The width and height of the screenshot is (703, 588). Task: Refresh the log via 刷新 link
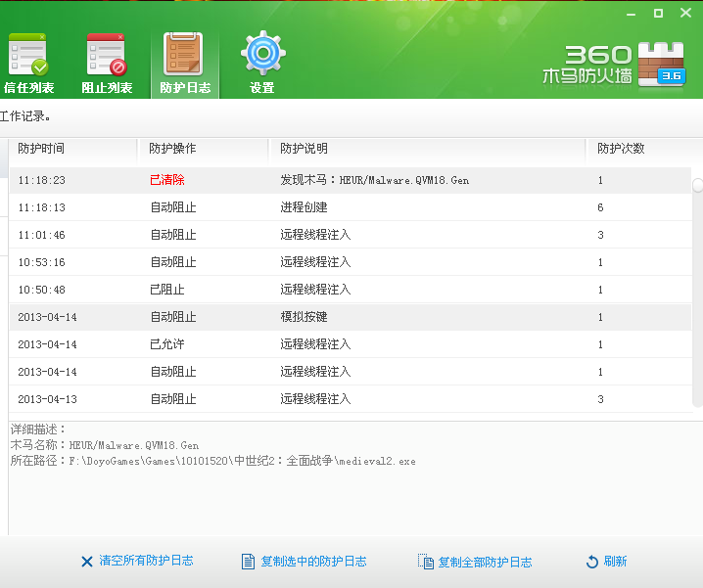(615, 562)
